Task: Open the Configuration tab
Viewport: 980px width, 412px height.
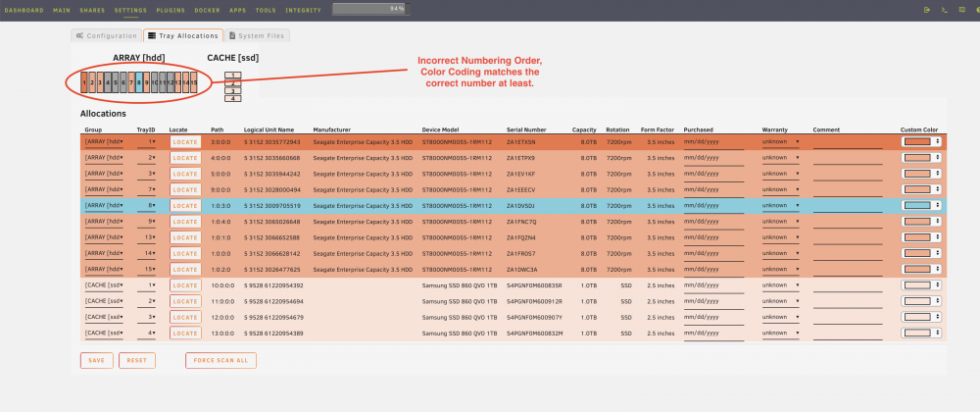Action: point(106,35)
